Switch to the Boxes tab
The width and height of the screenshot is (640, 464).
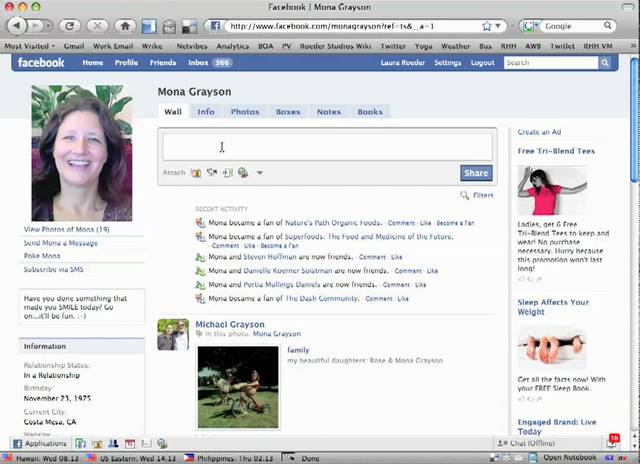click(288, 111)
